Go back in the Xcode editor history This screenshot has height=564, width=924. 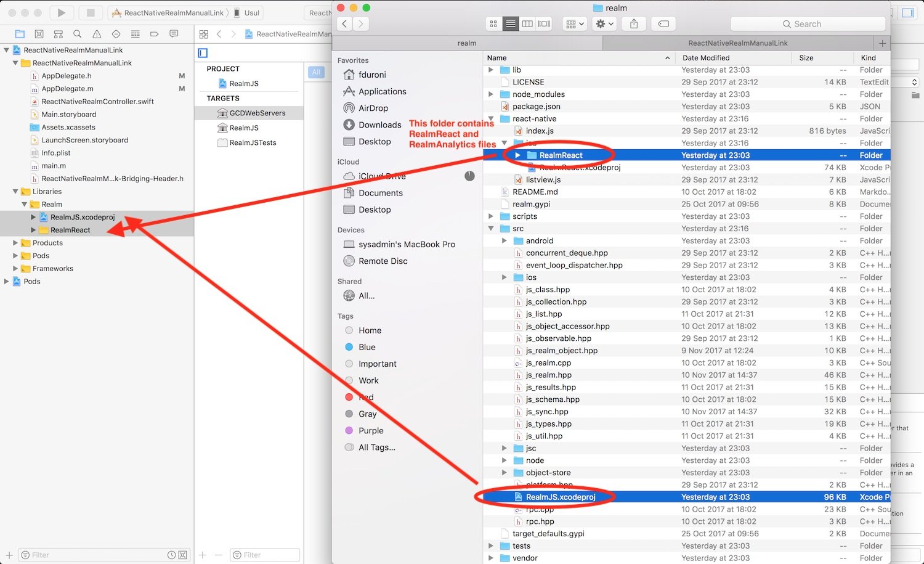click(x=219, y=34)
